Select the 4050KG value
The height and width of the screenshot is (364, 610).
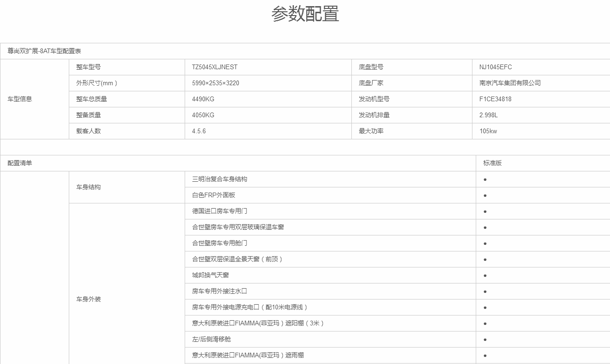coord(203,115)
